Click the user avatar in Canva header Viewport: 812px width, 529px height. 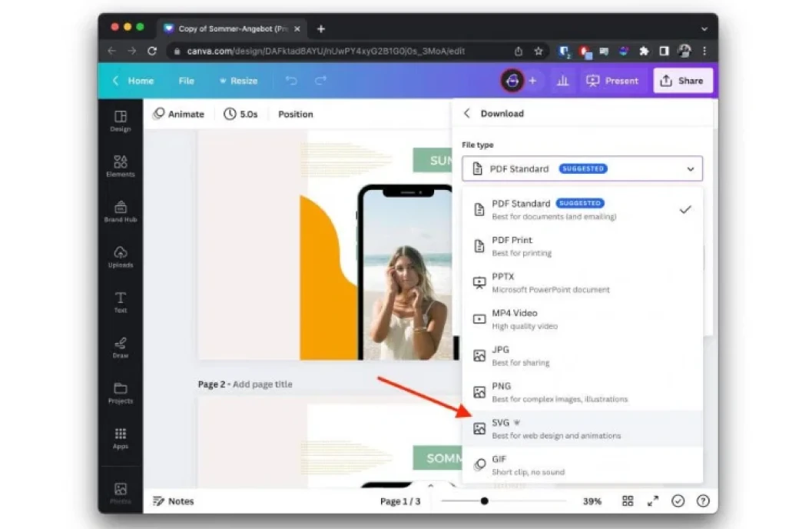[x=512, y=80]
